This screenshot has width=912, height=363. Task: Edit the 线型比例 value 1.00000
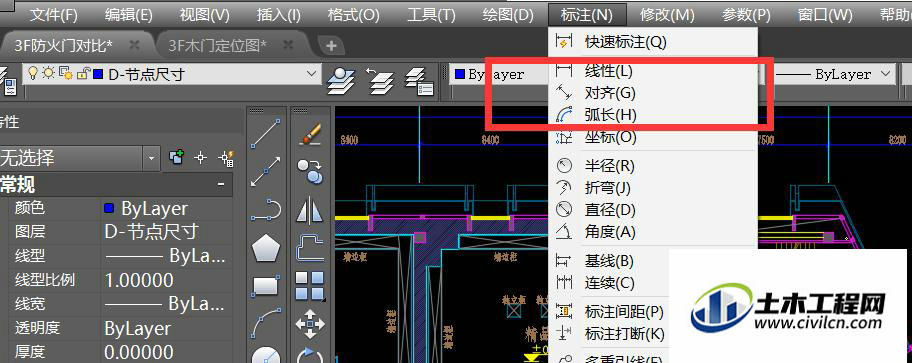point(168,280)
